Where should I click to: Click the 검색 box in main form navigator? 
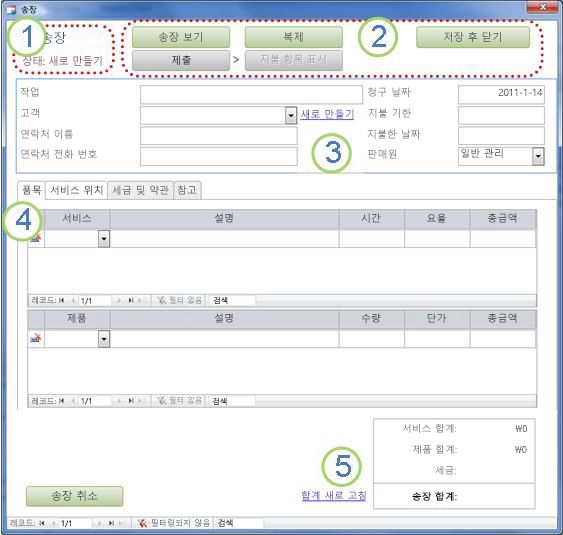tap(239, 523)
